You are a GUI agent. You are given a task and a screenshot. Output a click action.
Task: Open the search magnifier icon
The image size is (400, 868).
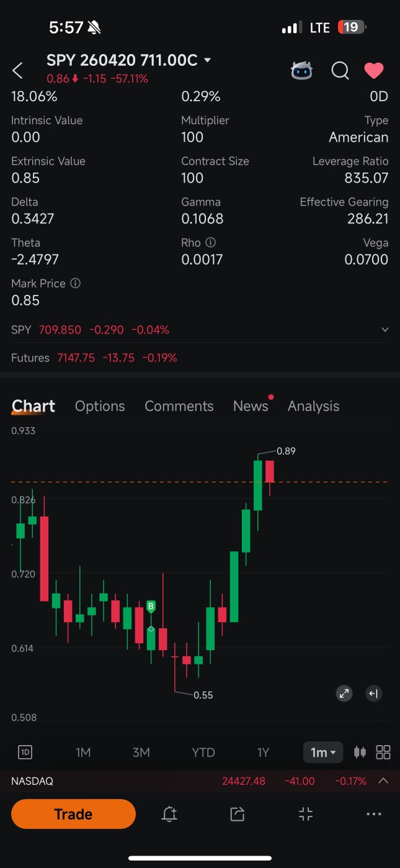click(x=340, y=71)
